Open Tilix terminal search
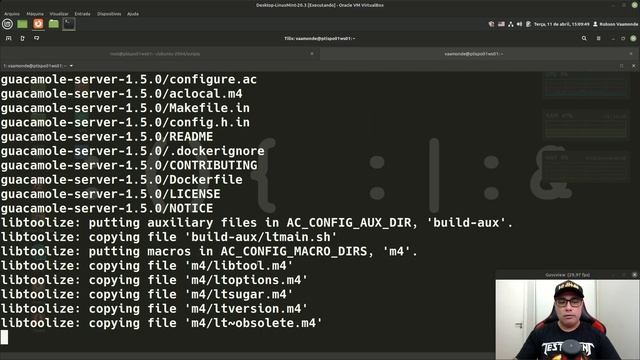 tap(584, 38)
